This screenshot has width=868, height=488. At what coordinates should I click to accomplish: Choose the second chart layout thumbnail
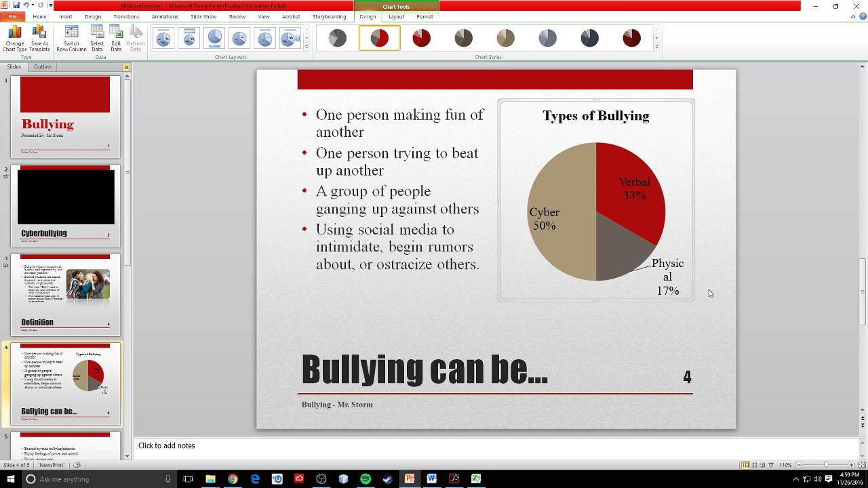(x=189, y=38)
